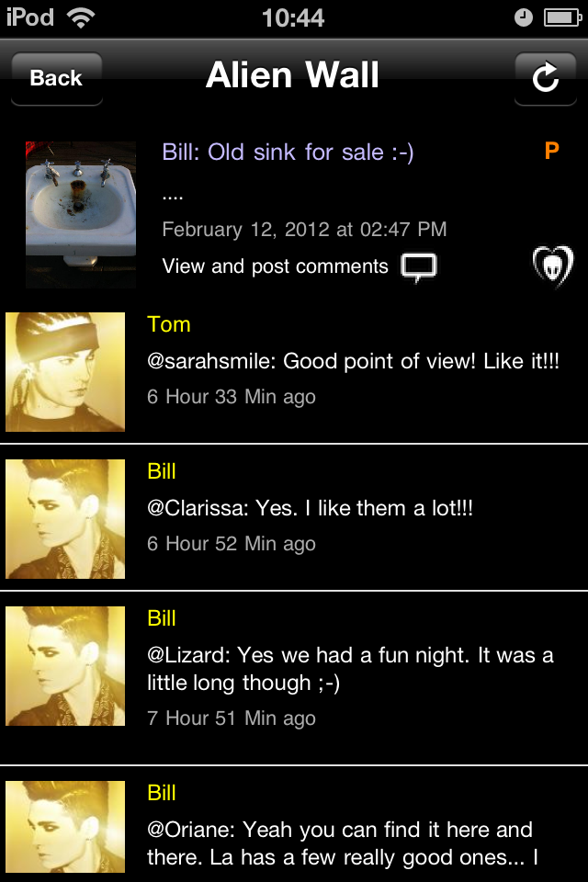Tap Bill's avatar on Clarissa reply
Viewport: 588px width, 882px height.
[x=65, y=518]
